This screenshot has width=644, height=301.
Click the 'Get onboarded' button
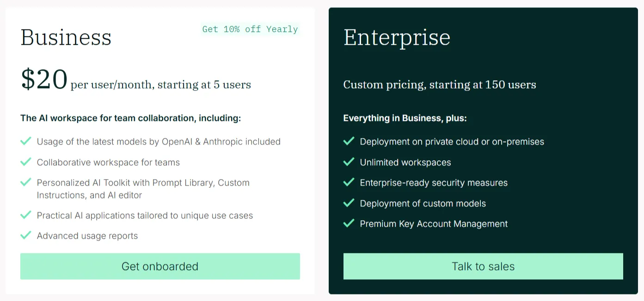coord(160,266)
